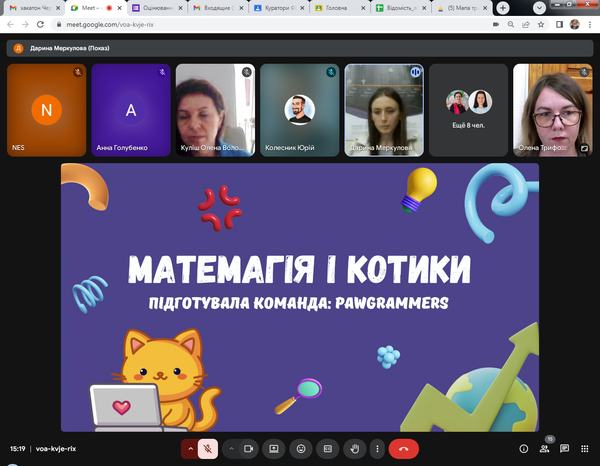Raise your hand in the meeting
This screenshot has height=466, width=600.
(x=353, y=449)
